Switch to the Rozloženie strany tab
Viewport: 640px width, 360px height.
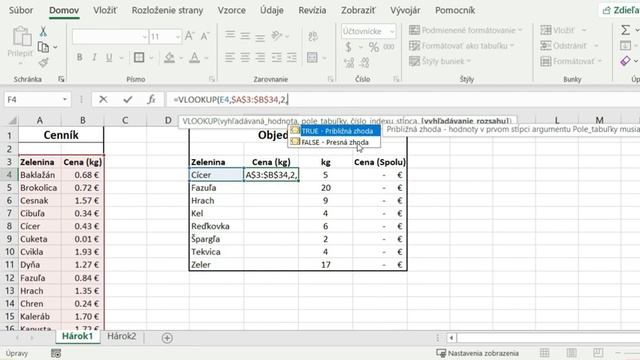click(x=167, y=10)
